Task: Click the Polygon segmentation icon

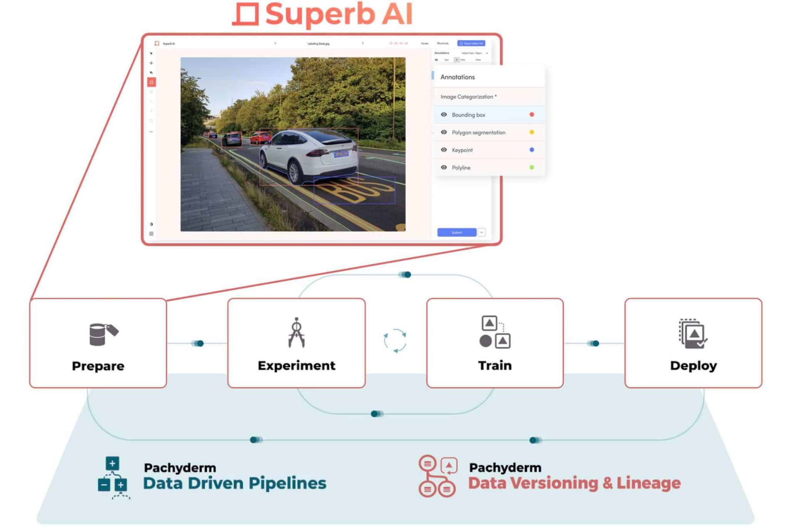Action: click(x=444, y=132)
